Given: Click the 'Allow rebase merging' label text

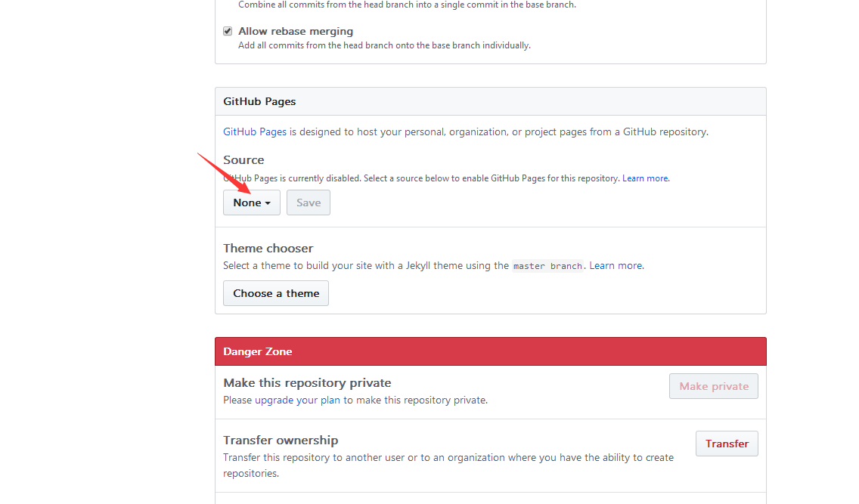Looking at the screenshot, I should tap(295, 31).
